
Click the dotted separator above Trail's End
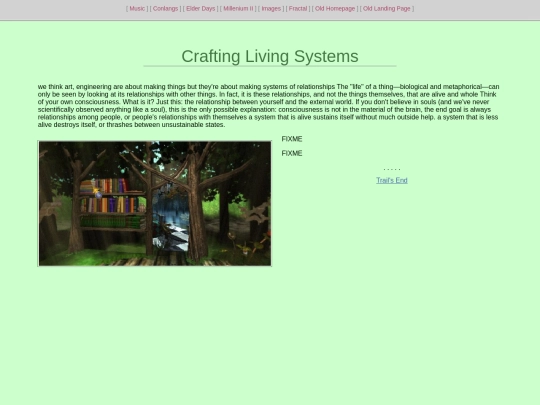[392, 169]
